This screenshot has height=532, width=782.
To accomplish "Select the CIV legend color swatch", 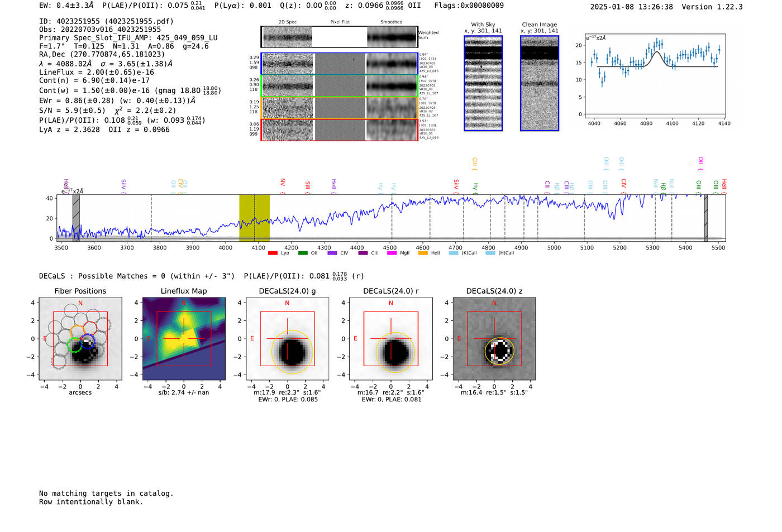I will [x=332, y=253].
